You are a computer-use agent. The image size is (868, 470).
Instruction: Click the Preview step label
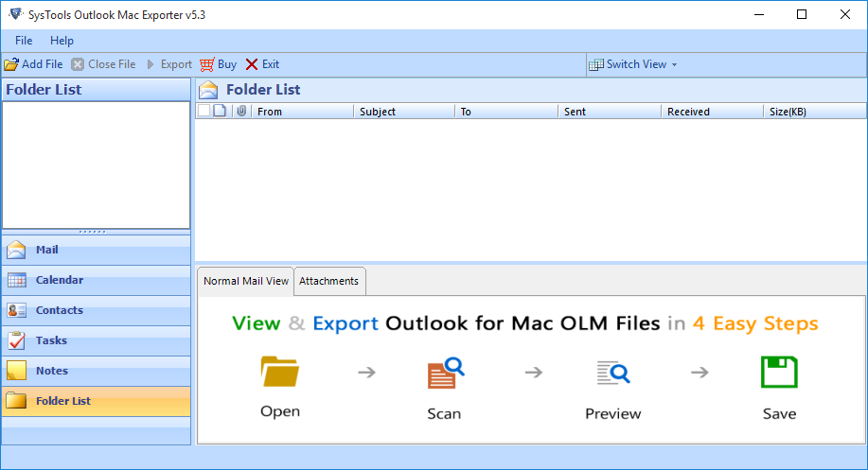pos(612,413)
